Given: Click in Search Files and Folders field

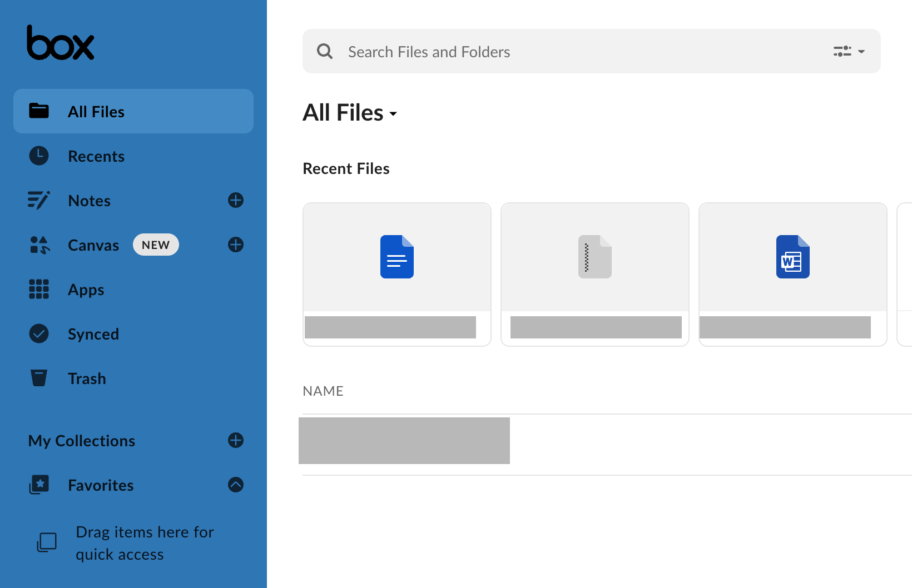Looking at the screenshot, I should pos(592,51).
